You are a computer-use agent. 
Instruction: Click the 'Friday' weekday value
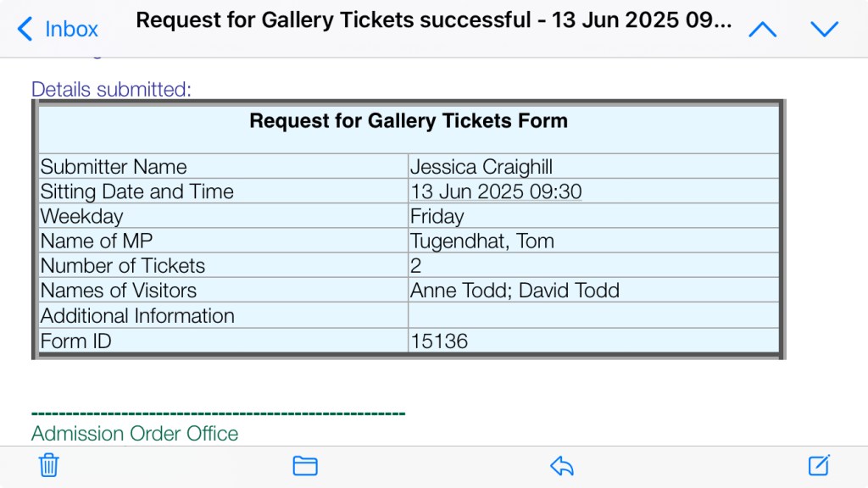(437, 216)
